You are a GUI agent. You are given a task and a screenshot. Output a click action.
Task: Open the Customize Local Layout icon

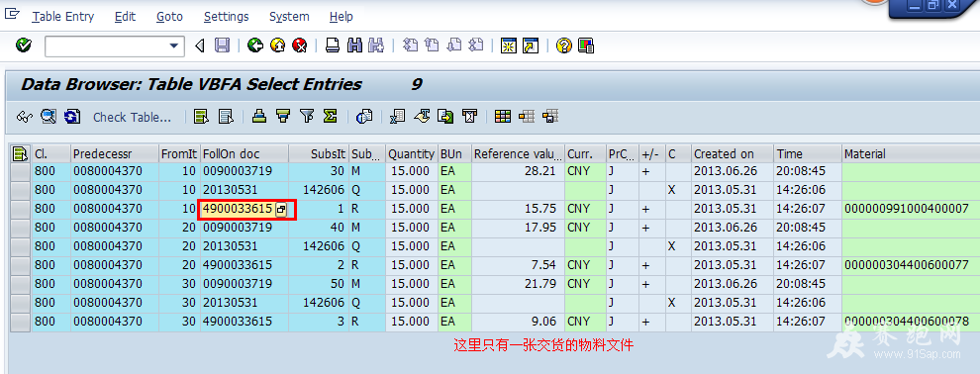(586, 46)
